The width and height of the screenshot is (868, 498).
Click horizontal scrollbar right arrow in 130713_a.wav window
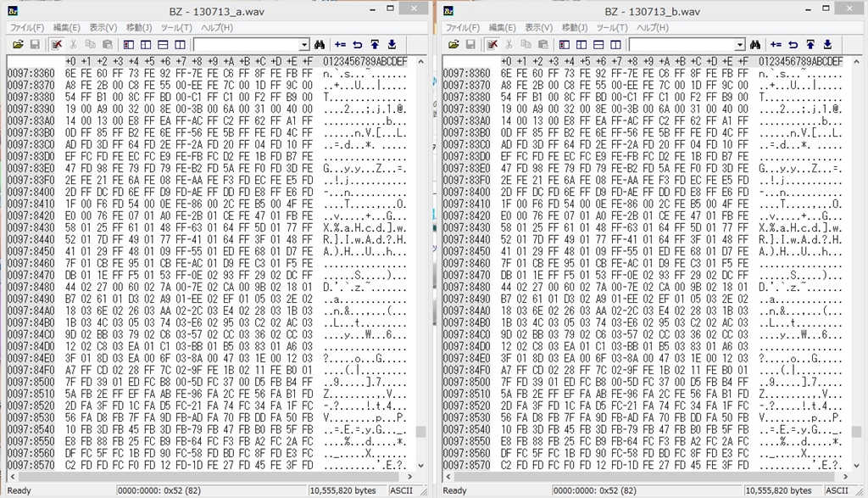(x=409, y=477)
